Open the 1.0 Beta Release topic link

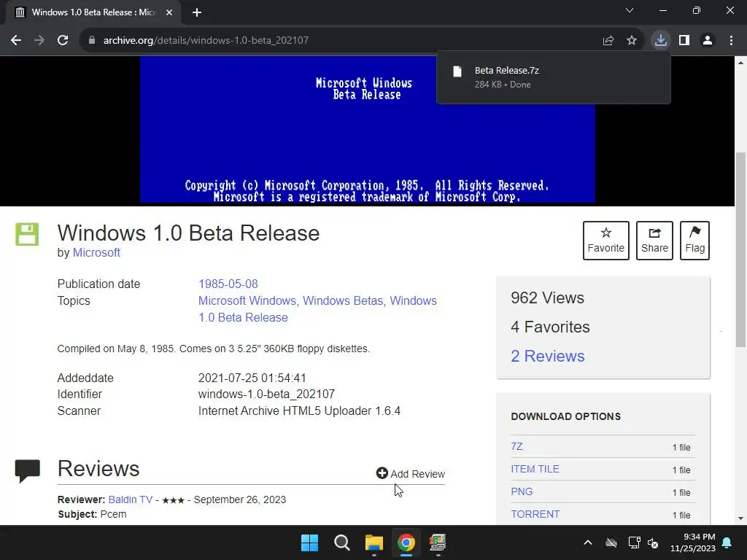click(243, 318)
